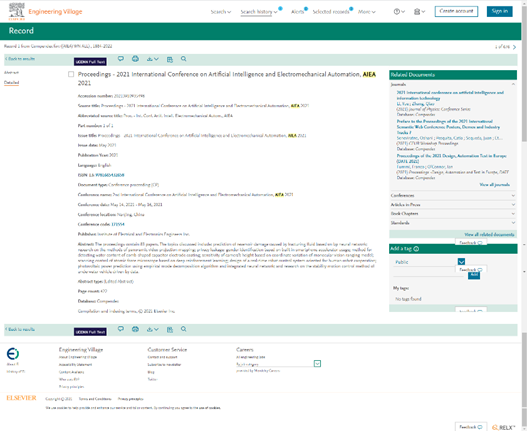The height and width of the screenshot is (431, 527).
Task: Click the Feedback button at the bottom right
Action: 471,427
